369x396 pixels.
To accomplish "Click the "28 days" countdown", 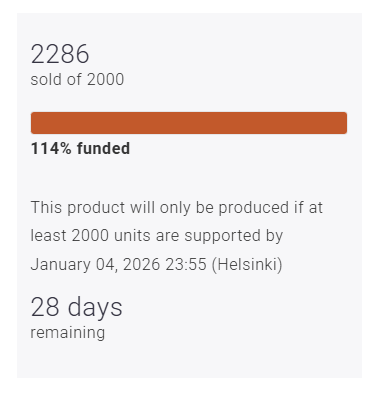I will pyautogui.click(x=77, y=307).
